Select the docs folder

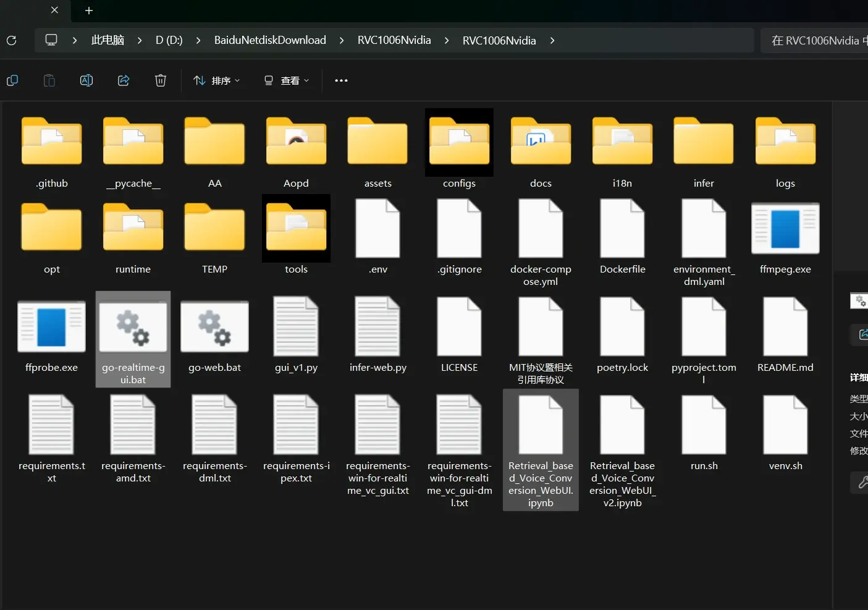[541, 152]
